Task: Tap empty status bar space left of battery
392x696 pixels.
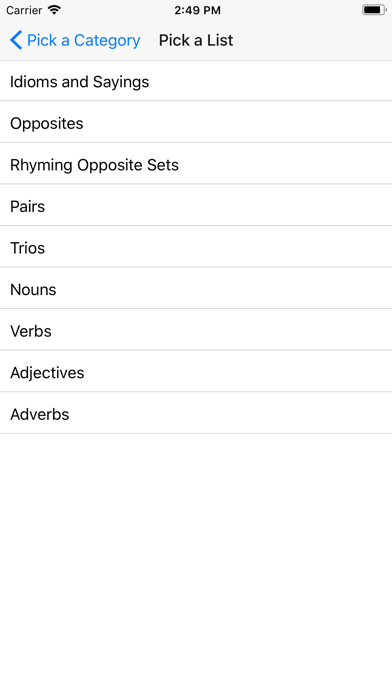Action: (291, 10)
